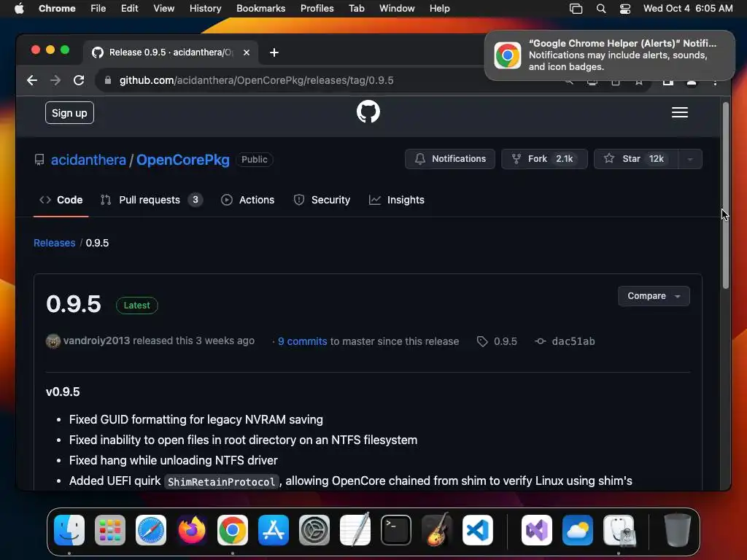Click the browser forward arrow
Viewport: 747px width, 560px height.
(x=55, y=80)
